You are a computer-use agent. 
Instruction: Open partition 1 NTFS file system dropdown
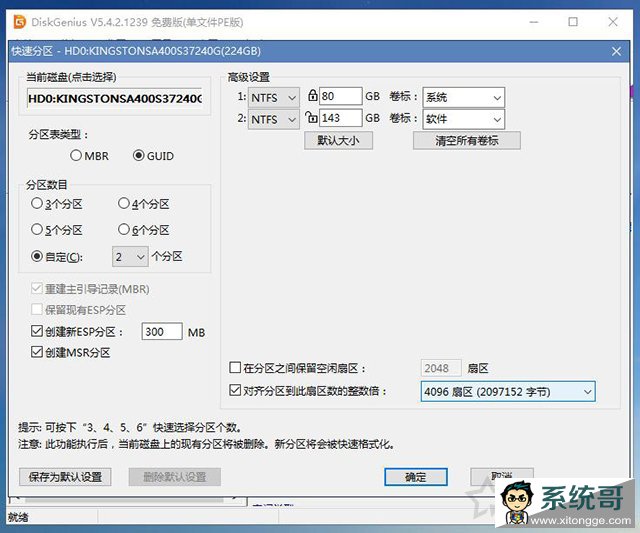pyautogui.click(x=273, y=98)
